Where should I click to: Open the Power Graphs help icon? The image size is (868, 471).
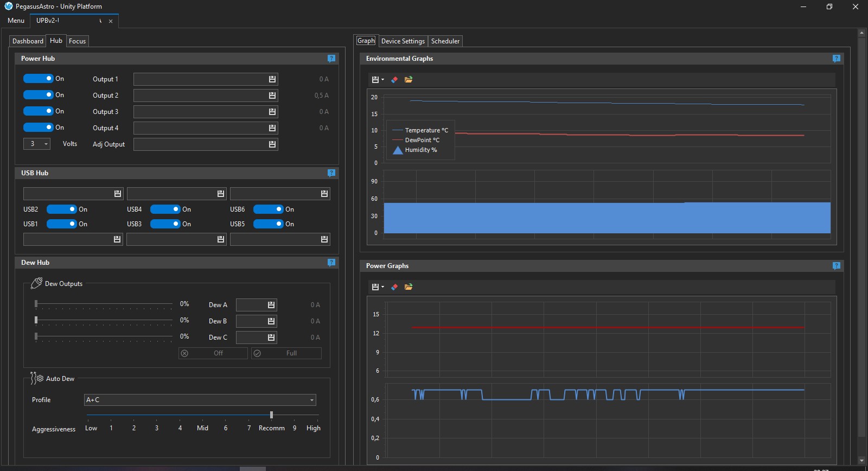pyautogui.click(x=837, y=266)
